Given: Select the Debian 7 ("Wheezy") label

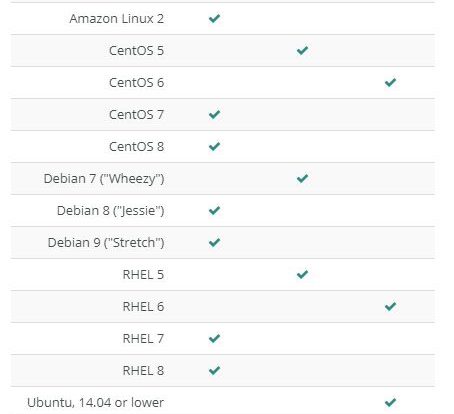Looking at the screenshot, I should pyautogui.click(x=104, y=179).
